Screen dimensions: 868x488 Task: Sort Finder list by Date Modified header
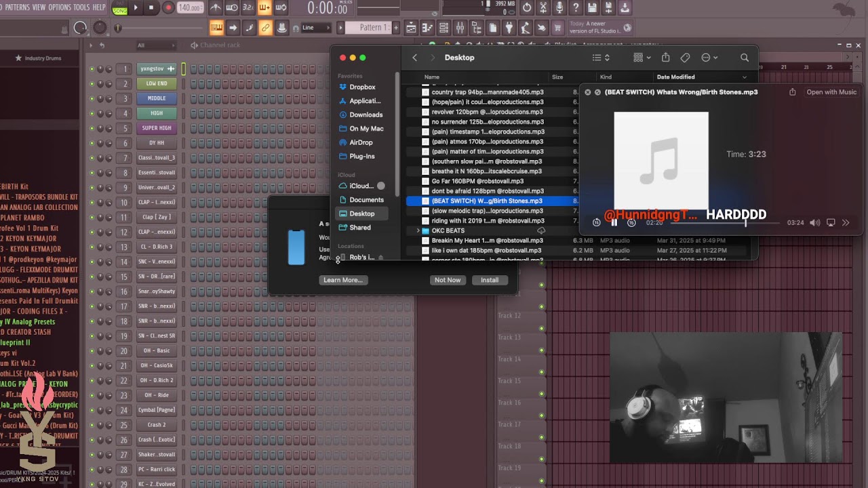pyautogui.click(x=701, y=77)
